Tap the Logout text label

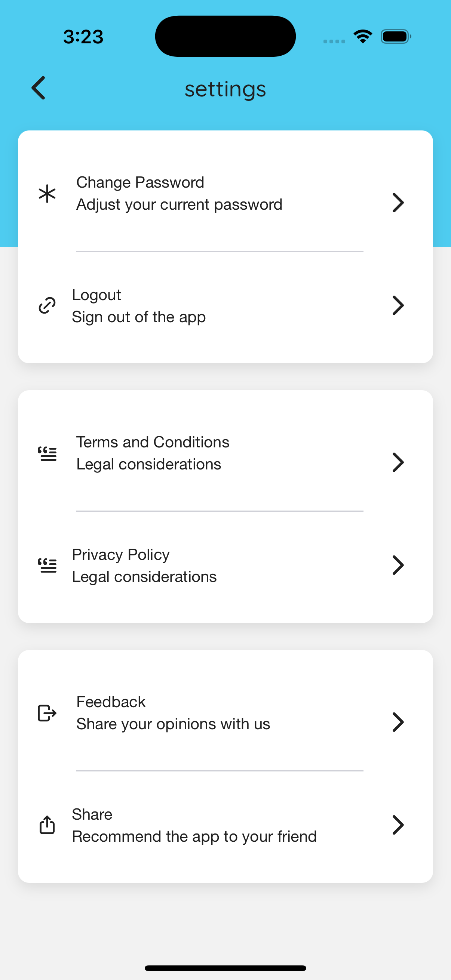coord(97,295)
